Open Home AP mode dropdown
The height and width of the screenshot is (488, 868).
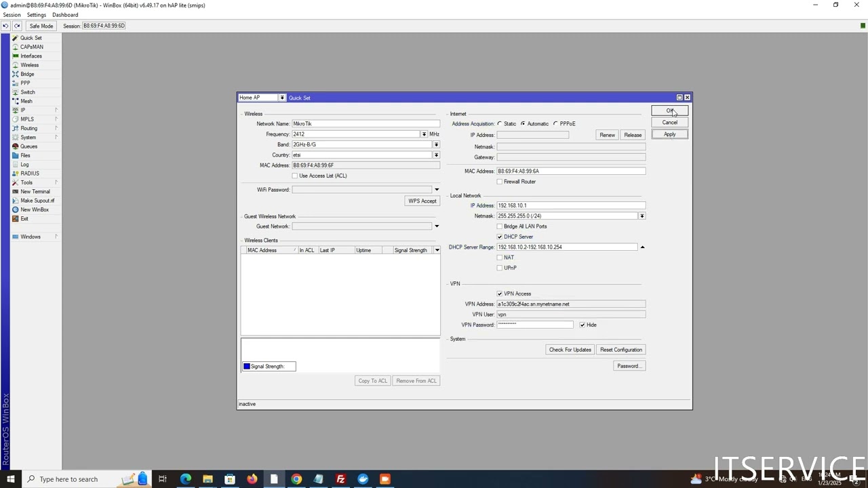point(282,98)
